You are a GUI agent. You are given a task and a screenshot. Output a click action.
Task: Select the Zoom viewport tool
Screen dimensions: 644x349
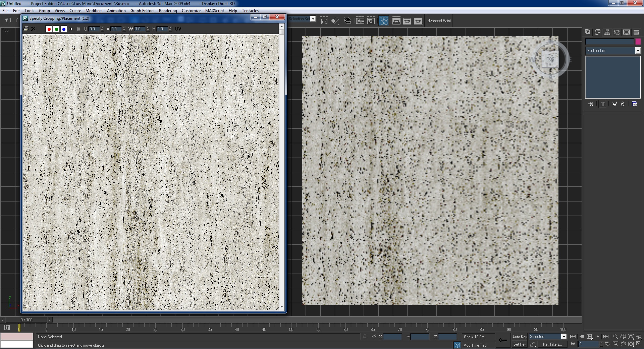pyautogui.click(x=615, y=337)
